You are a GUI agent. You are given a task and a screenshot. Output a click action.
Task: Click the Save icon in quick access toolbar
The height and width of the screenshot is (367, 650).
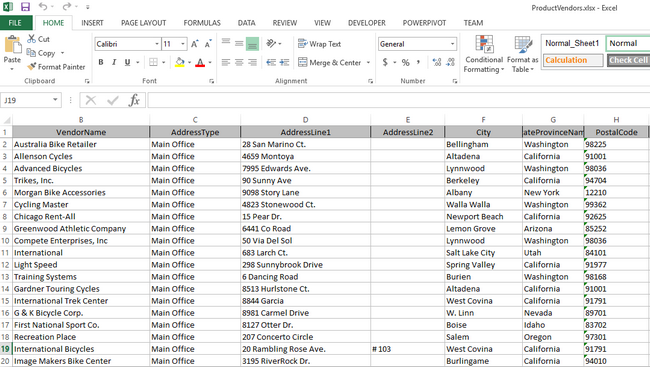coord(25,7)
